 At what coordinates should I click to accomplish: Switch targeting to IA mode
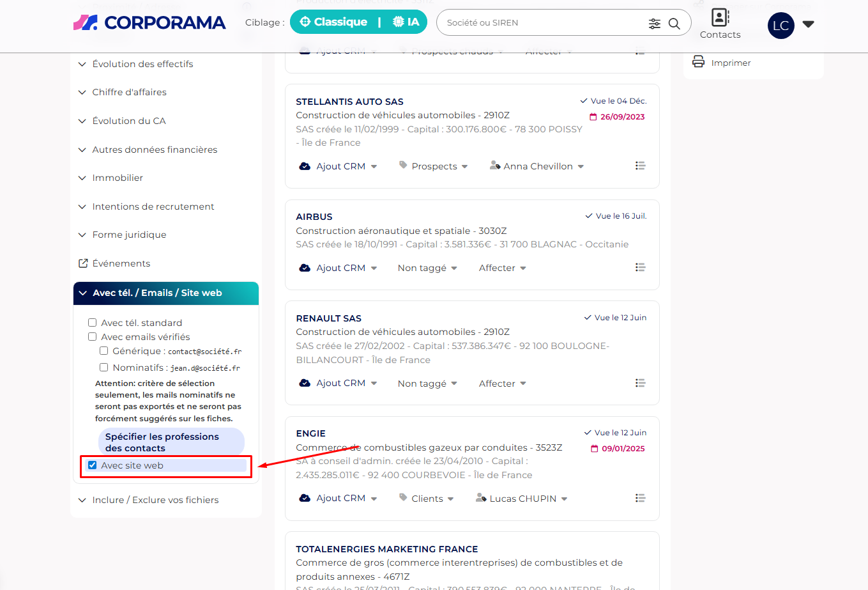click(406, 22)
